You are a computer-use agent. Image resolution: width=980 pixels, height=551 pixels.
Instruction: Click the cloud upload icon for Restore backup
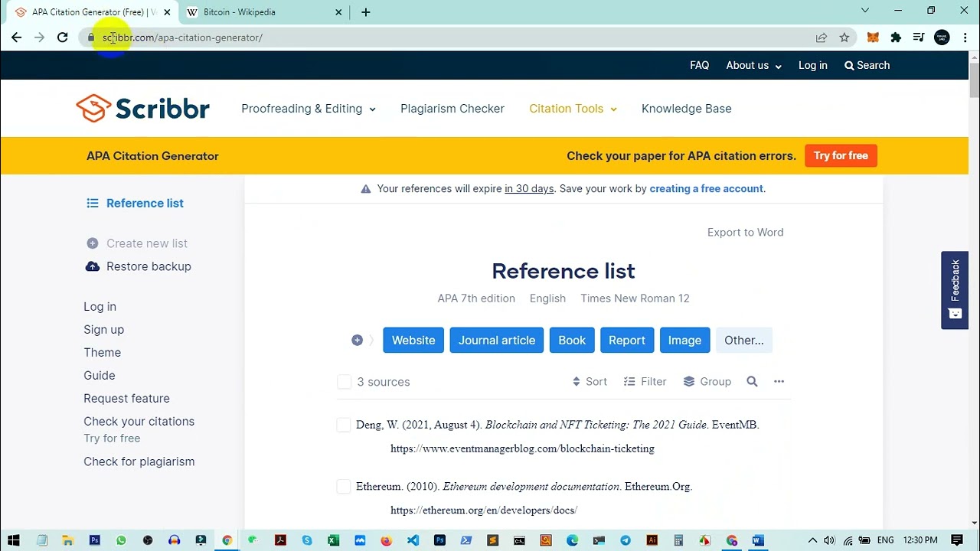[x=93, y=266]
